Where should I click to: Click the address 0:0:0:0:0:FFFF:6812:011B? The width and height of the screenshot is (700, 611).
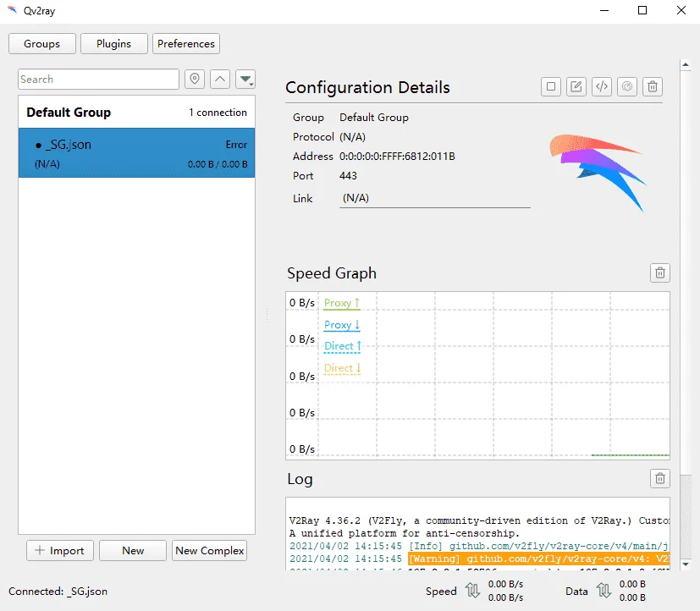tap(397, 157)
